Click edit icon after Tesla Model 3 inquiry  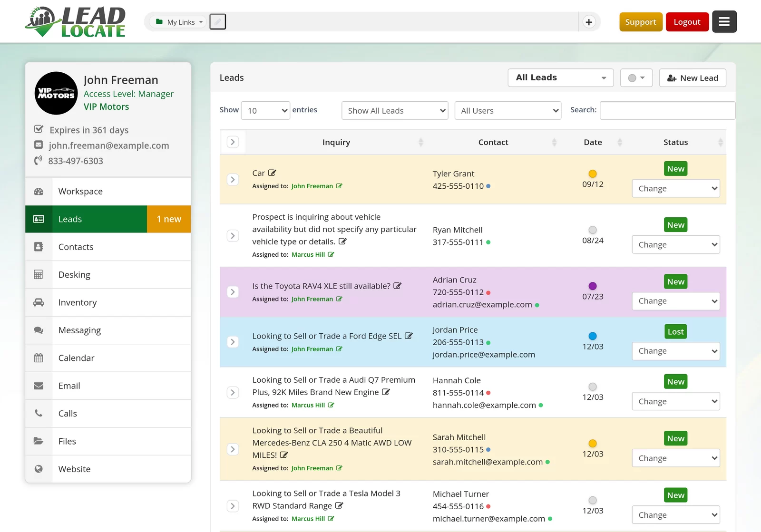[339, 505]
